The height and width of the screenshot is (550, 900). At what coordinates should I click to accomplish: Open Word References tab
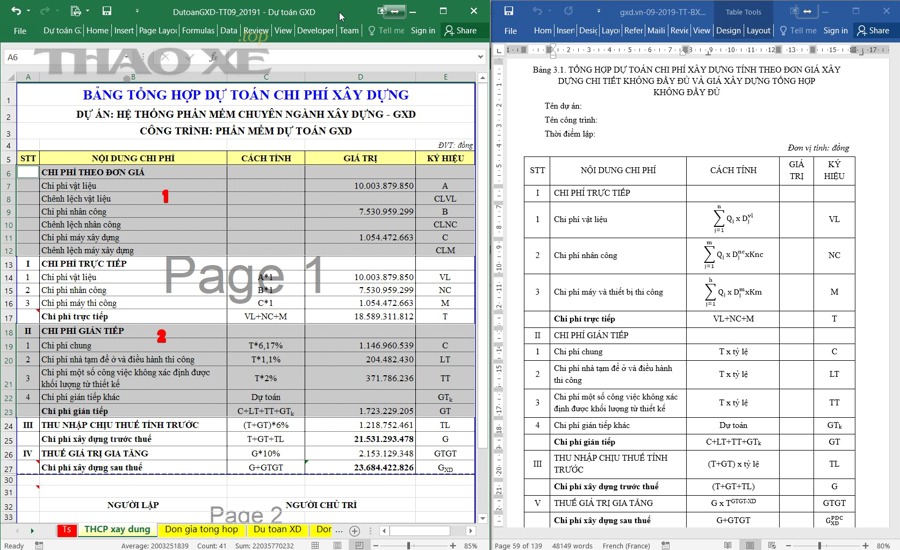(633, 30)
